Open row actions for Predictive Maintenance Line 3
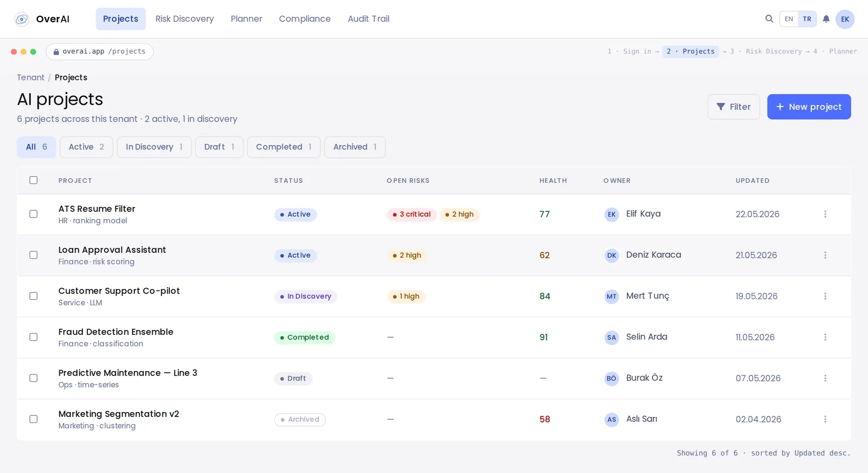The image size is (868, 473). (x=825, y=378)
